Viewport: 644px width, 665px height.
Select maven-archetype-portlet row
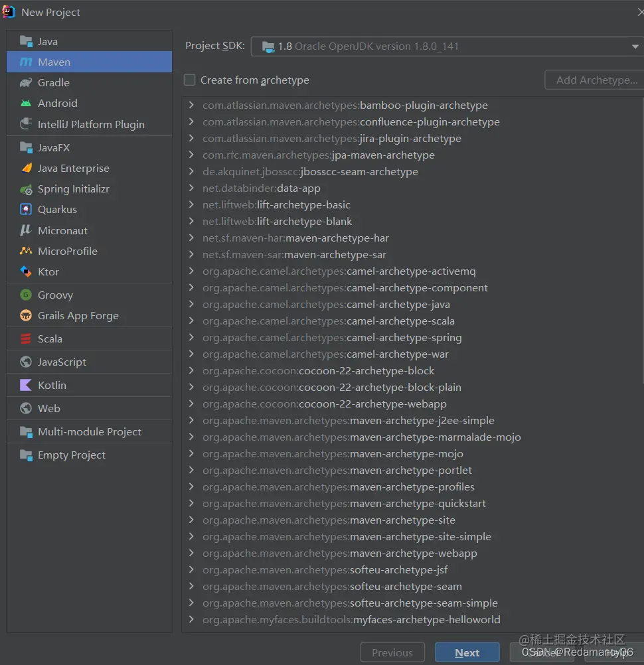click(x=413, y=470)
